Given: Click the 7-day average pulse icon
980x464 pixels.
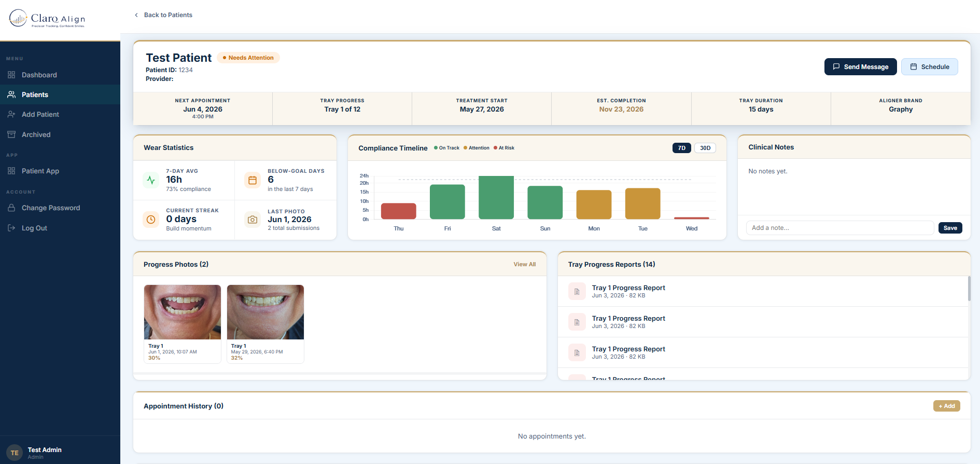Looking at the screenshot, I should 151,180.
